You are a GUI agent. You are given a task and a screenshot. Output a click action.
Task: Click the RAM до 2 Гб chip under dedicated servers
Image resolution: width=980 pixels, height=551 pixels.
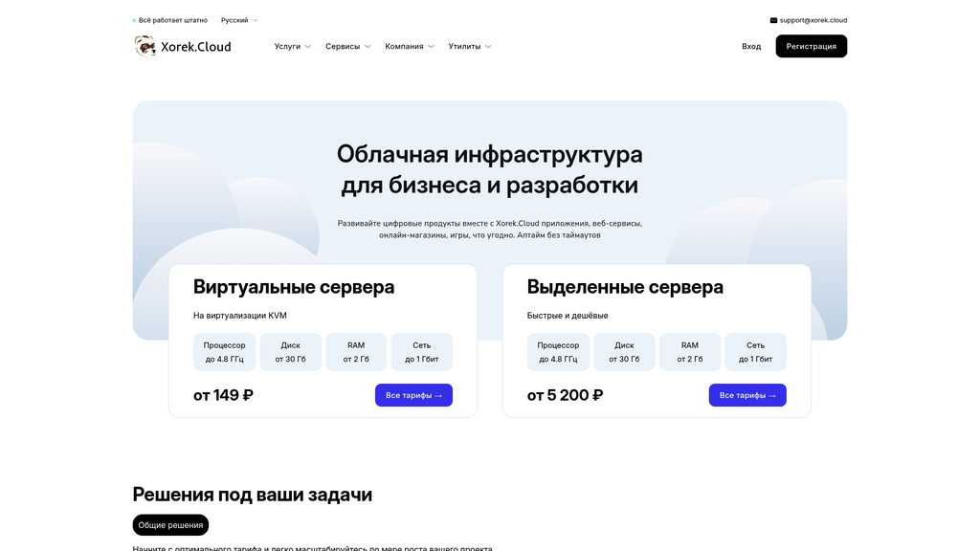690,352
